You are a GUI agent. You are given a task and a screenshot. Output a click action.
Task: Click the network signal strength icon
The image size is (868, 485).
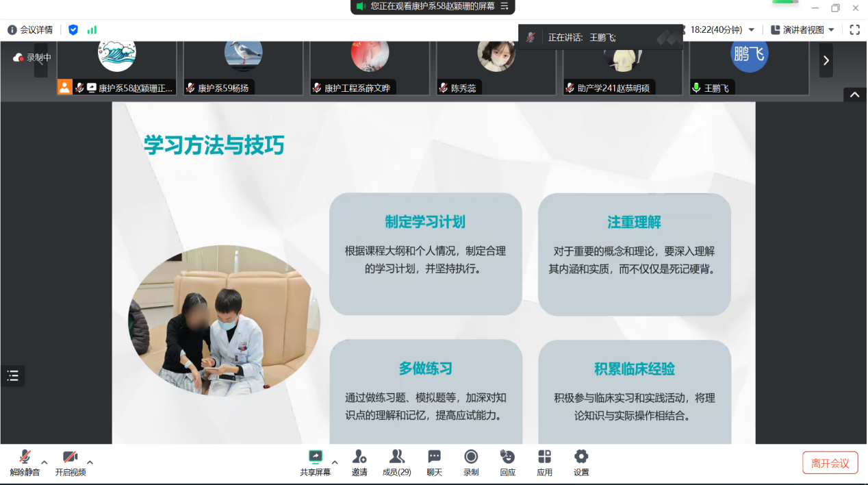click(x=92, y=29)
